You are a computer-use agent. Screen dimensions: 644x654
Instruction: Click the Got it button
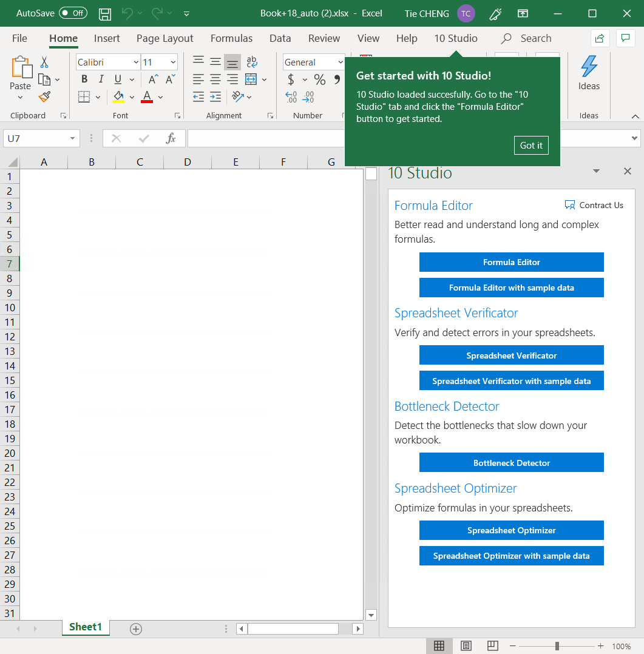[531, 145]
